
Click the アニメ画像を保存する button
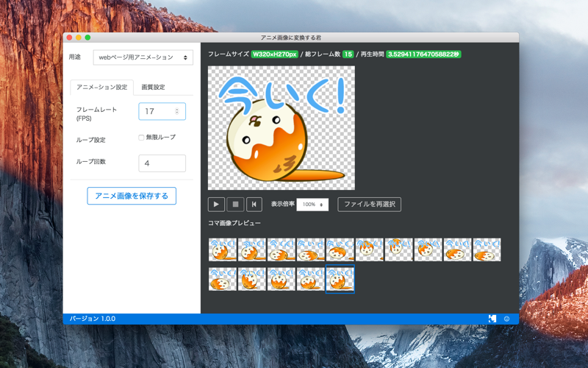[x=132, y=196]
